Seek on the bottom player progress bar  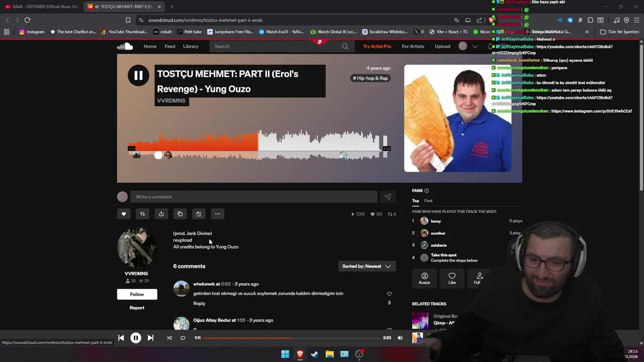[x=292, y=338]
